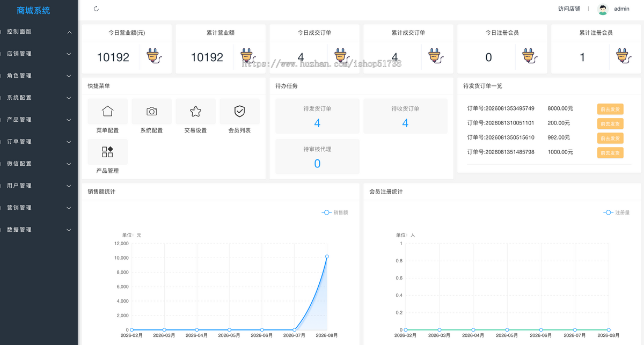Screen dimensions: 644x345
Task: Collapse the 控制面版 sidebar menu
Action: (x=39, y=32)
